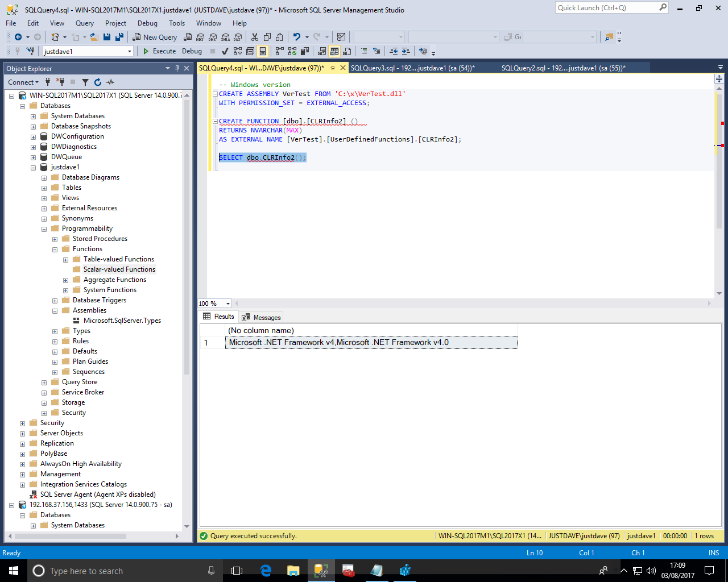Open Activity Monitor icon in Object Explorer

click(110, 82)
